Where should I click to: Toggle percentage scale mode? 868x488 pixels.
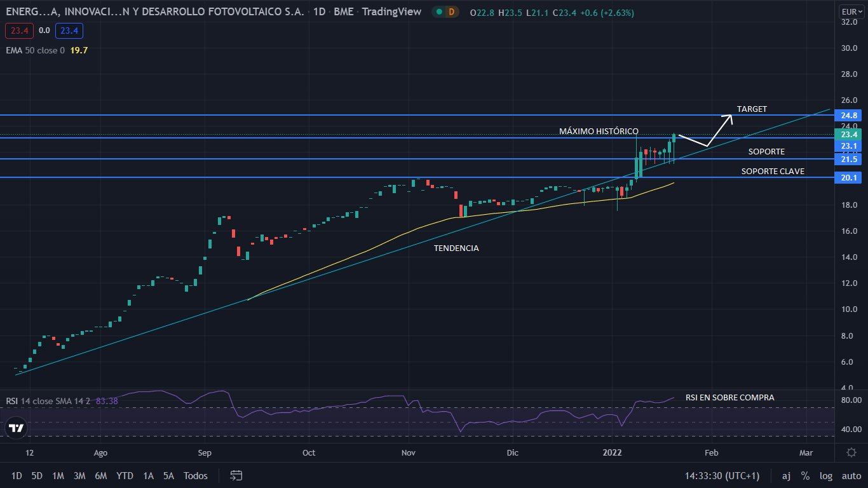point(805,475)
